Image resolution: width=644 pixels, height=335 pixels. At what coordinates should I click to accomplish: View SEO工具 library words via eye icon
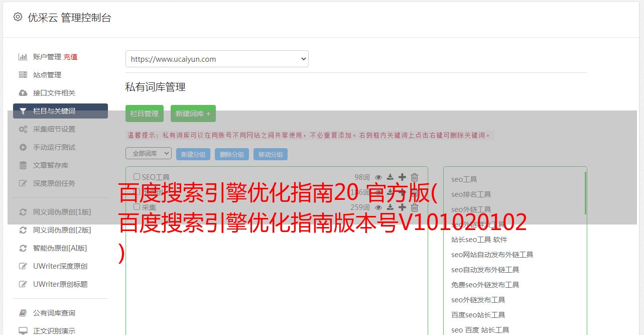378,177
